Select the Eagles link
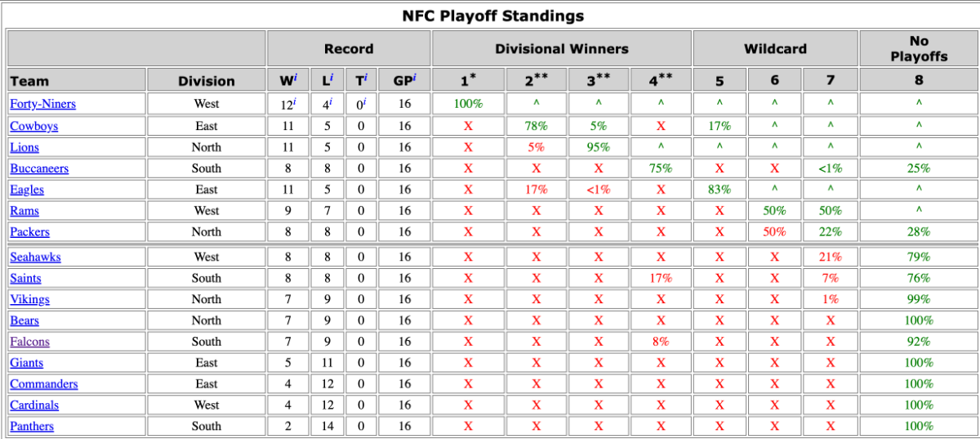This screenshot has height=439, width=980. tap(27, 190)
